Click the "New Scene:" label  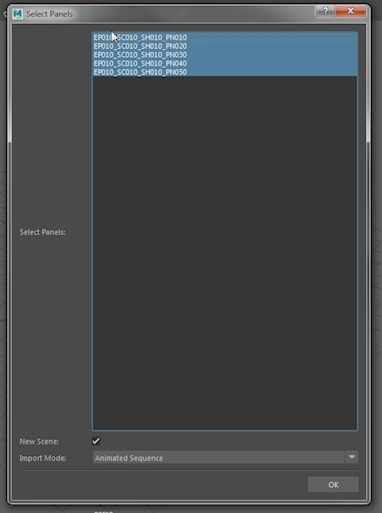point(39,441)
